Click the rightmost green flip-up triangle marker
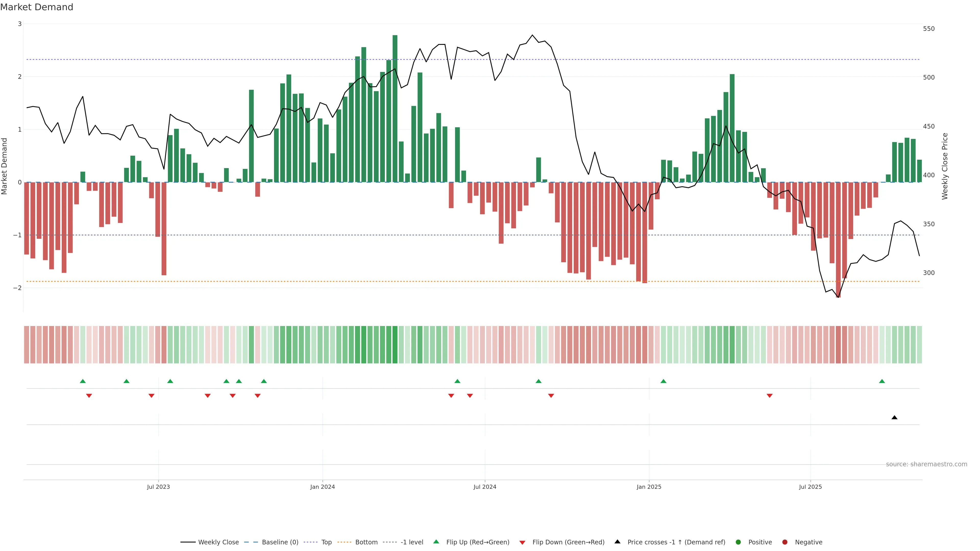Screen dimensions: 980x551 tap(882, 381)
